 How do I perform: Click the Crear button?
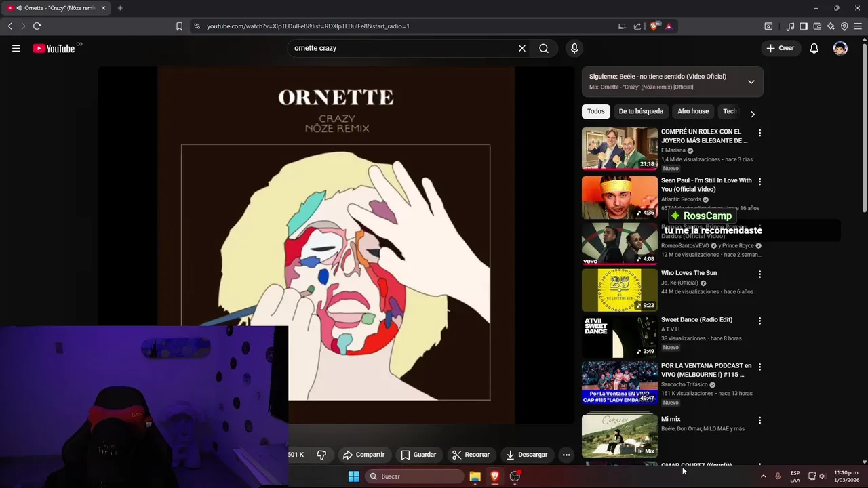pos(781,48)
